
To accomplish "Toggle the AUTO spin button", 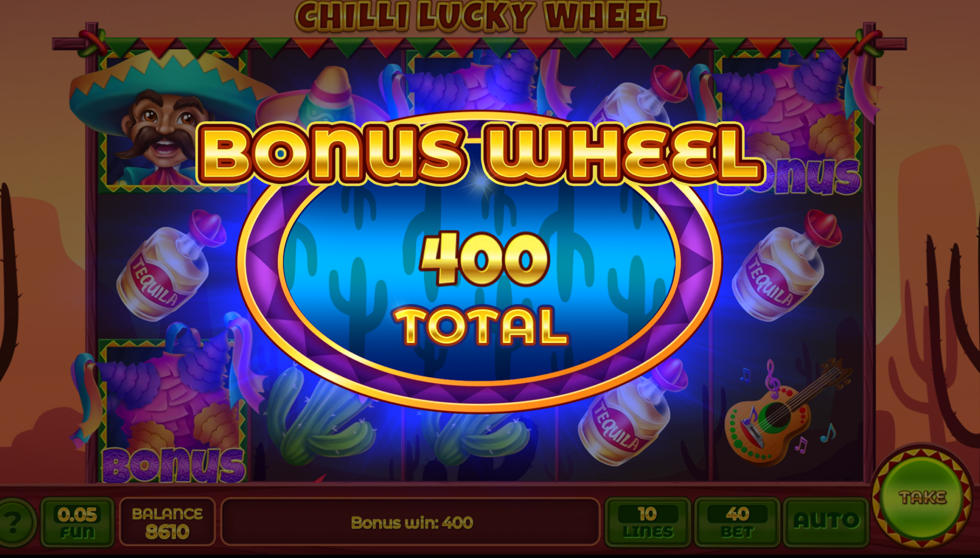I will (826, 522).
